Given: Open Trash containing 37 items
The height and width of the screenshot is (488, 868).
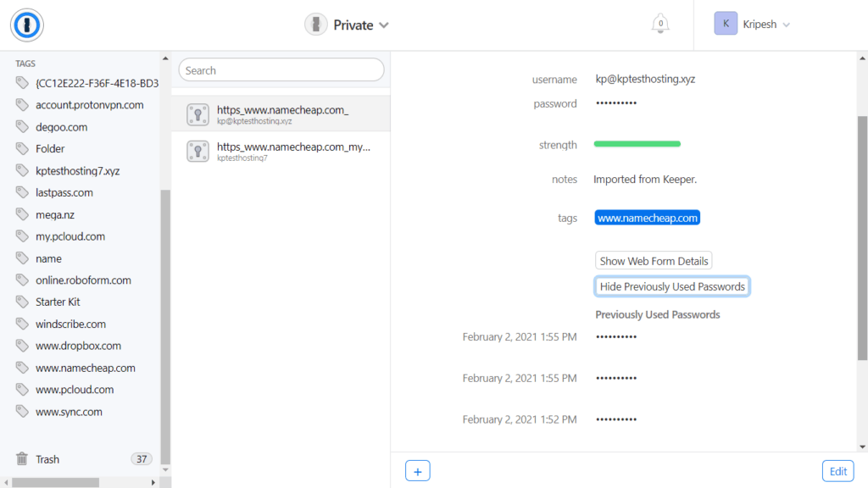Looking at the screenshot, I should coord(47,458).
